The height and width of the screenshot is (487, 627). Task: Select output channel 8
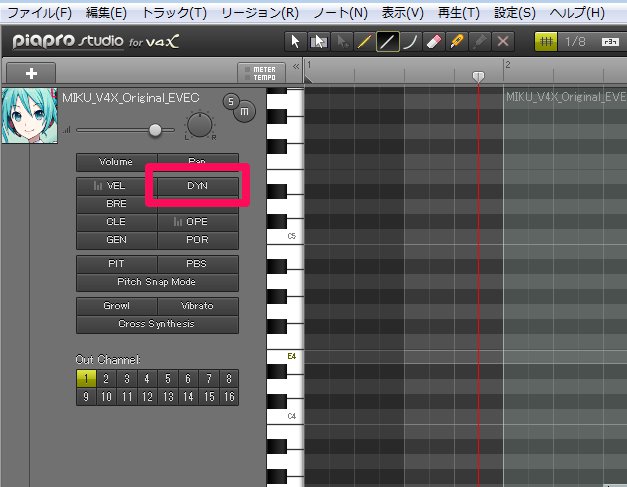click(x=229, y=378)
